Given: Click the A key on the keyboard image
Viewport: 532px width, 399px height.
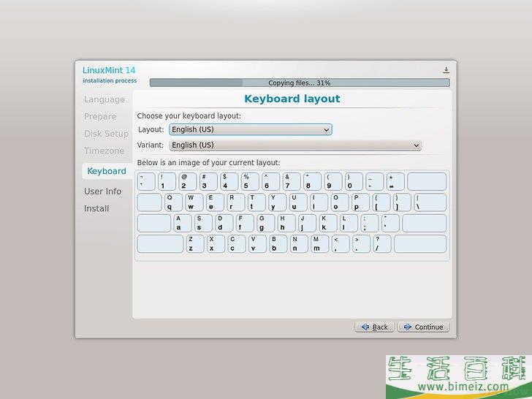Looking at the screenshot, I should pos(183,223).
